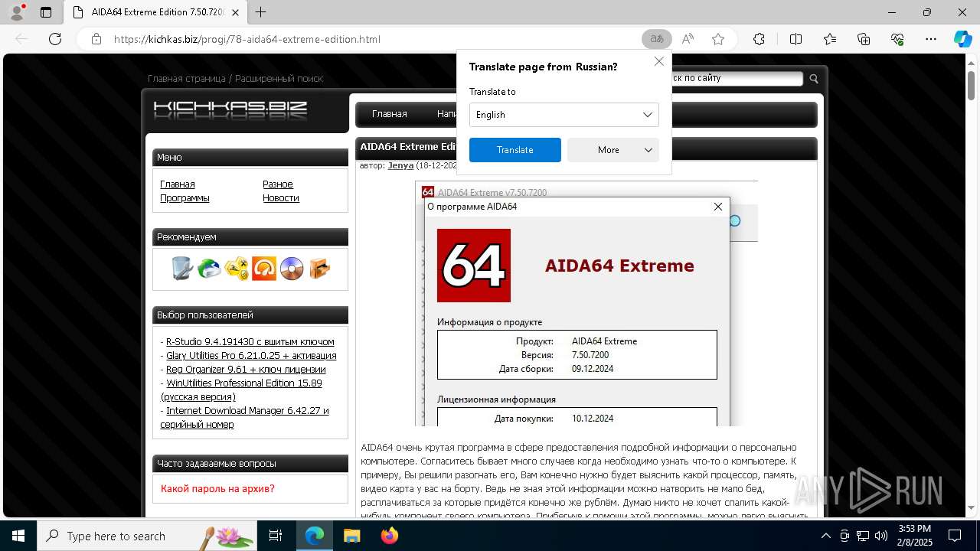The width and height of the screenshot is (980, 551).
Task: Click the blue Translate button
Action: pyautogui.click(x=515, y=150)
